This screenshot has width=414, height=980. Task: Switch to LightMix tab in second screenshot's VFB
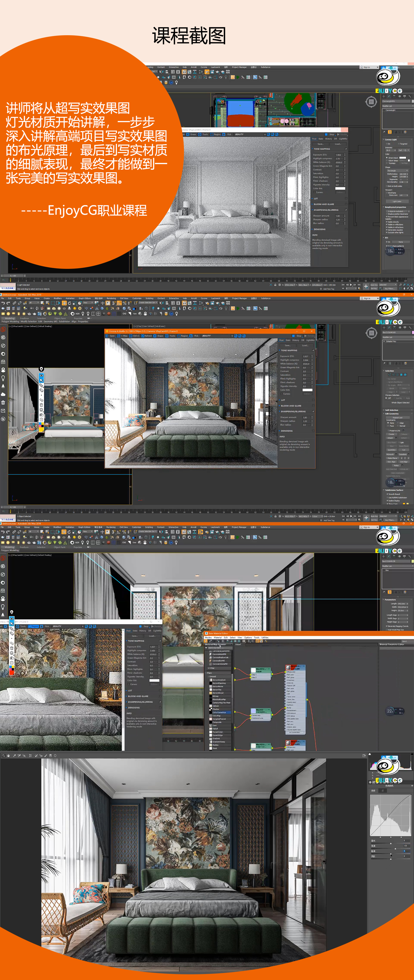[x=310, y=340]
